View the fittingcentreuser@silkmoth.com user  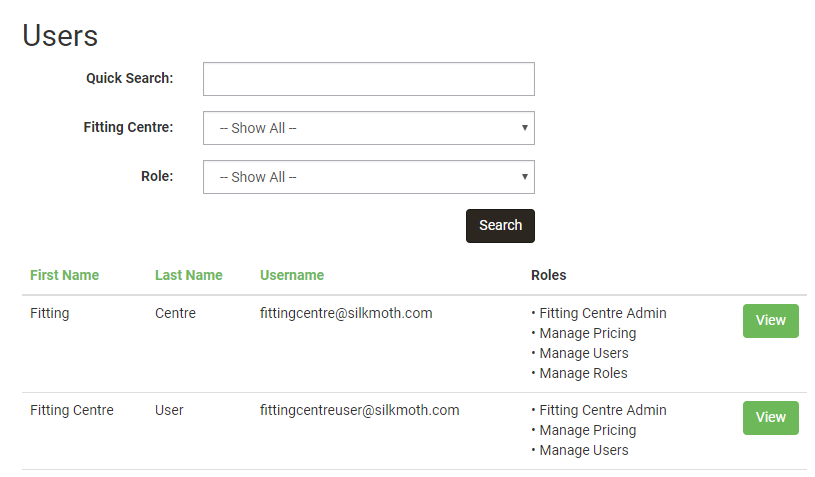pyautogui.click(x=770, y=418)
